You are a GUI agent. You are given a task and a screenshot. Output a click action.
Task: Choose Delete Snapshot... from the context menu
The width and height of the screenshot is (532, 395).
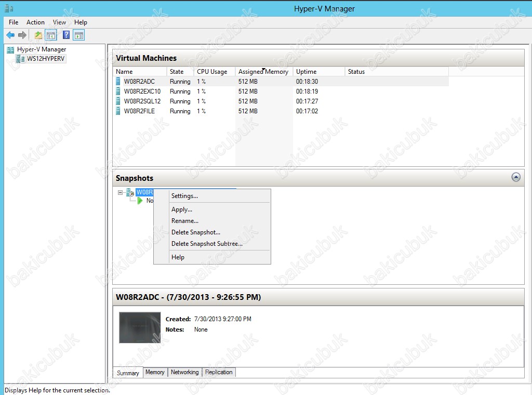[212, 232]
